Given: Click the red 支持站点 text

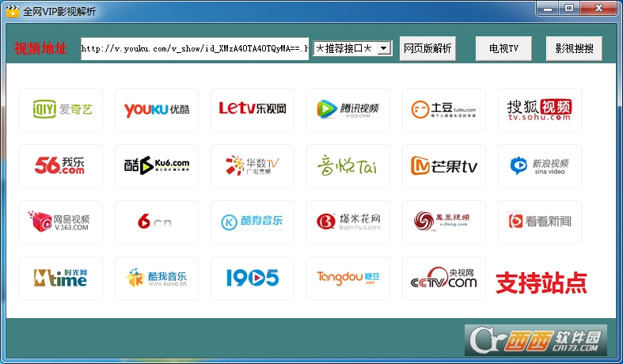Looking at the screenshot, I should coord(541,283).
